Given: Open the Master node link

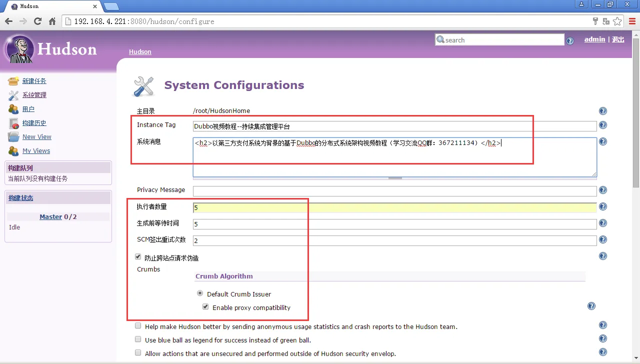Looking at the screenshot, I should (x=50, y=216).
